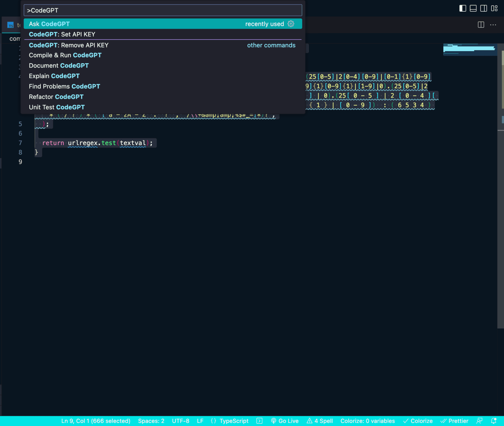
Task: Toggle primary sidebar layout icon
Action: coord(462,8)
